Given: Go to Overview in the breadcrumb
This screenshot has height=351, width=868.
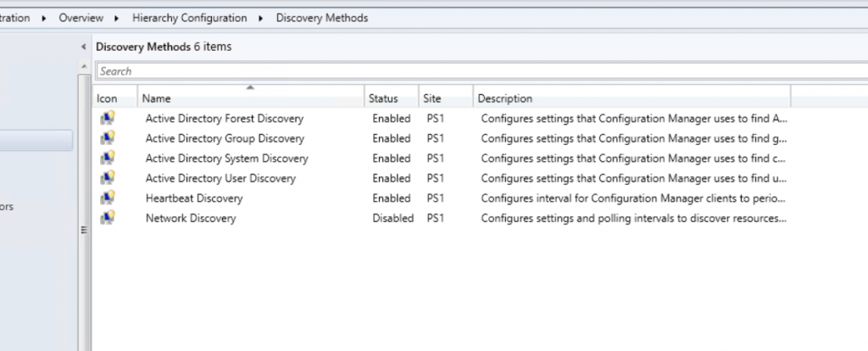Looking at the screenshot, I should coord(81,19).
